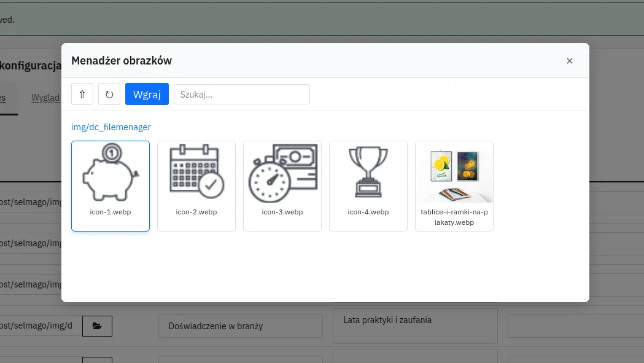644x363 pixels.
Task: Click the icon-3.webp file name
Action: 282,212
